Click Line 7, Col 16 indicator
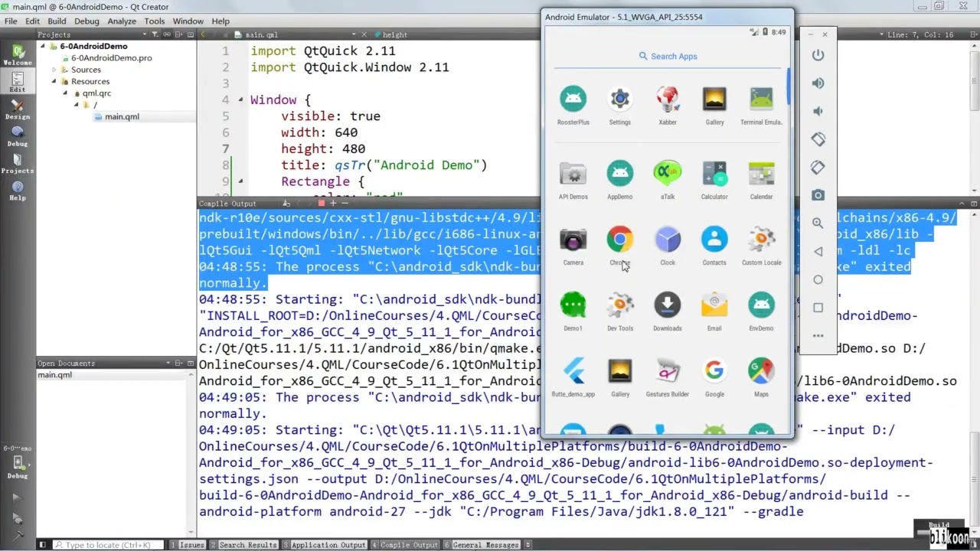 tap(920, 34)
